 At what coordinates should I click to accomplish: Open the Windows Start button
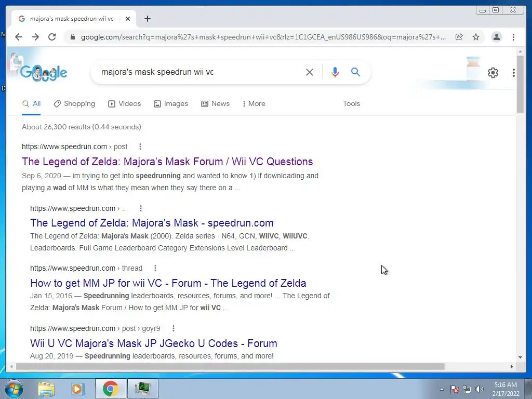(14, 389)
